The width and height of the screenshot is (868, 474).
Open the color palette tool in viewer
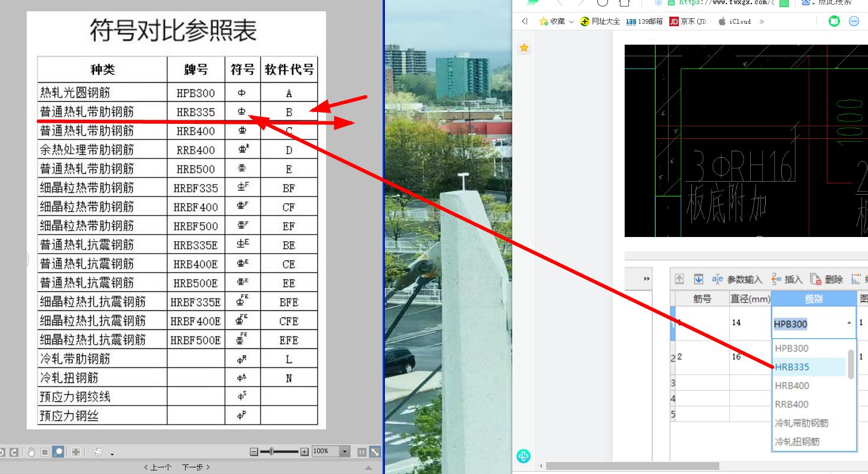(98, 452)
